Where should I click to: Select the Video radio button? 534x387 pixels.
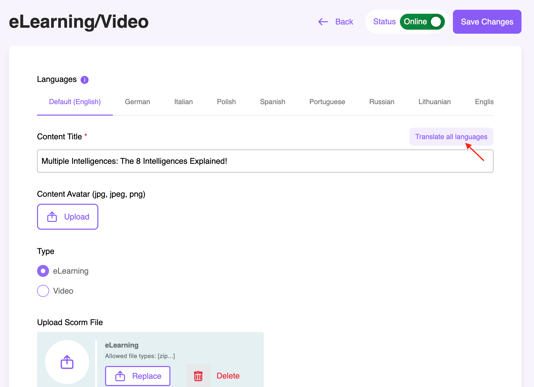coord(43,291)
